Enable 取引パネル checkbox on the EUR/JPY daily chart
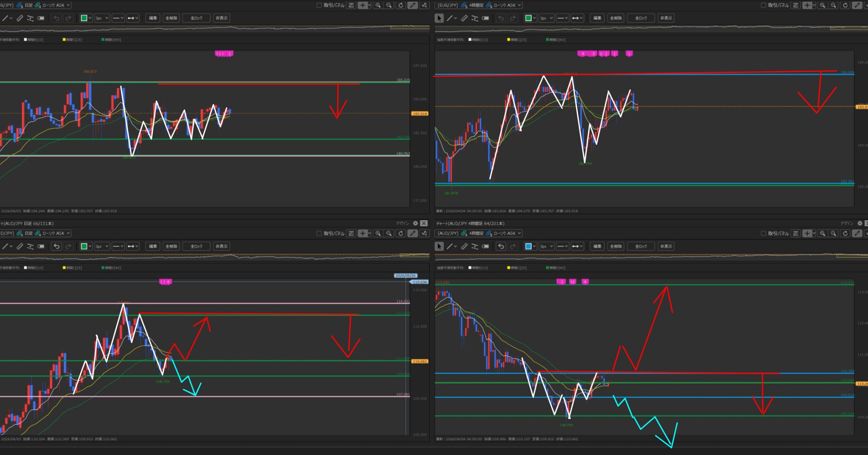This screenshot has height=455, width=868. 319,5
